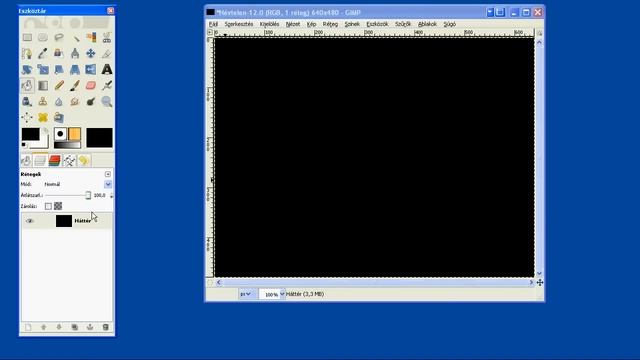Open the Rétegek panel tab menu button
The width and height of the screenshot is (640, 360).
coord(108,174)
